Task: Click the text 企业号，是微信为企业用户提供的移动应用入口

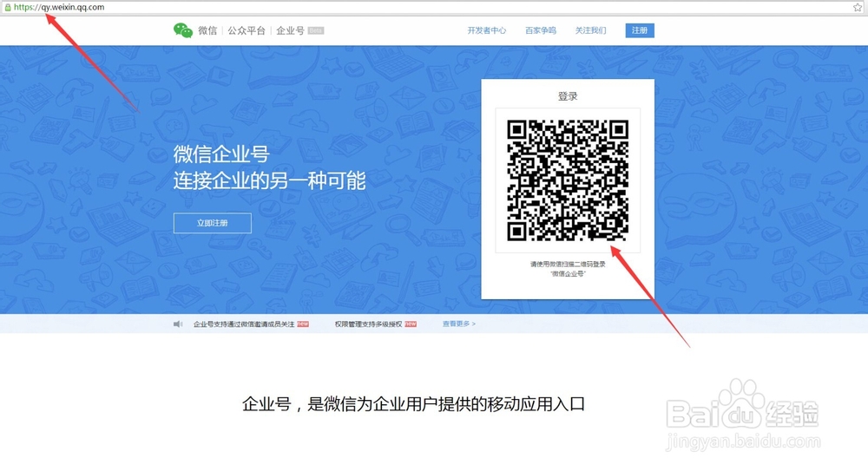Action: [413, 404]
